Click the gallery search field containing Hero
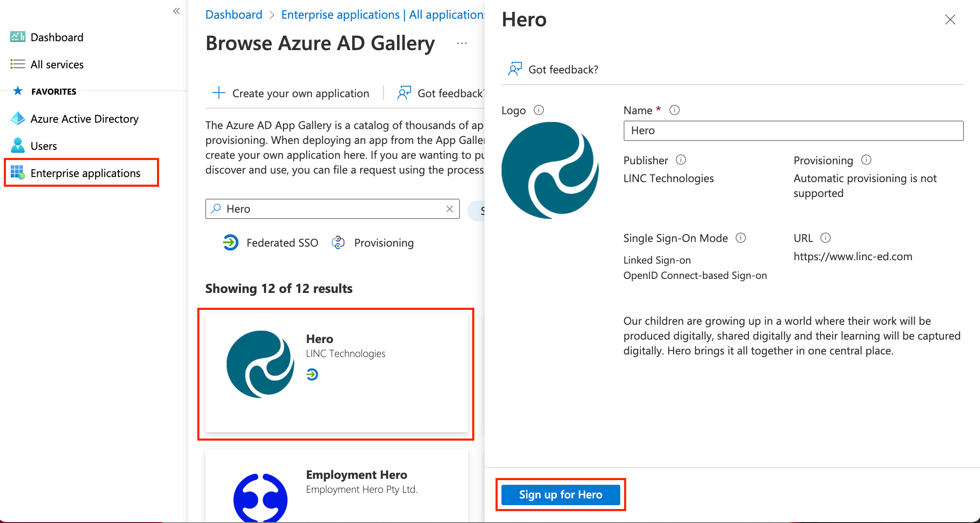Screen dimensions: 980x523 pos(332,209)
